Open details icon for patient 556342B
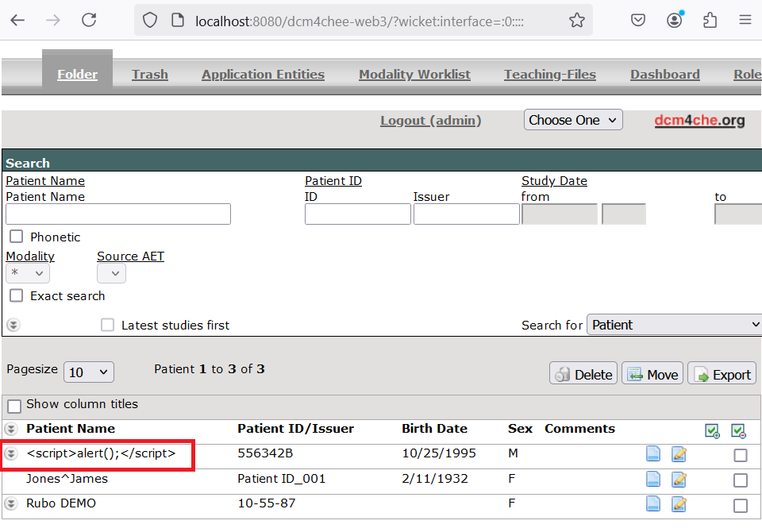The image size is (762, 532). 653,453
